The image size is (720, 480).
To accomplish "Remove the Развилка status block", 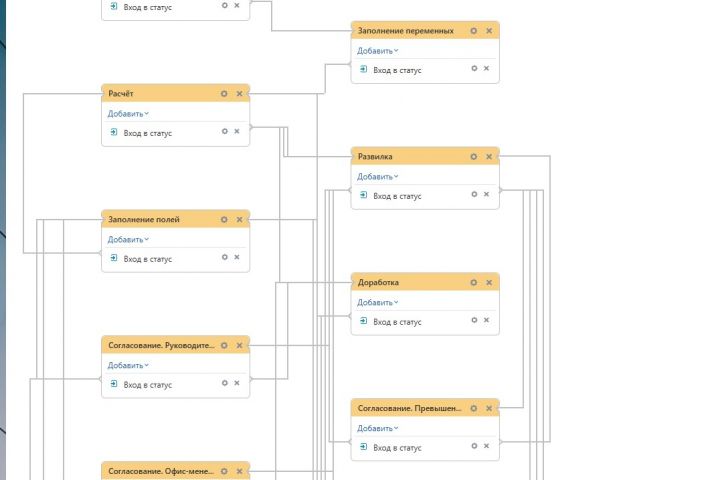I will point(489,156).
